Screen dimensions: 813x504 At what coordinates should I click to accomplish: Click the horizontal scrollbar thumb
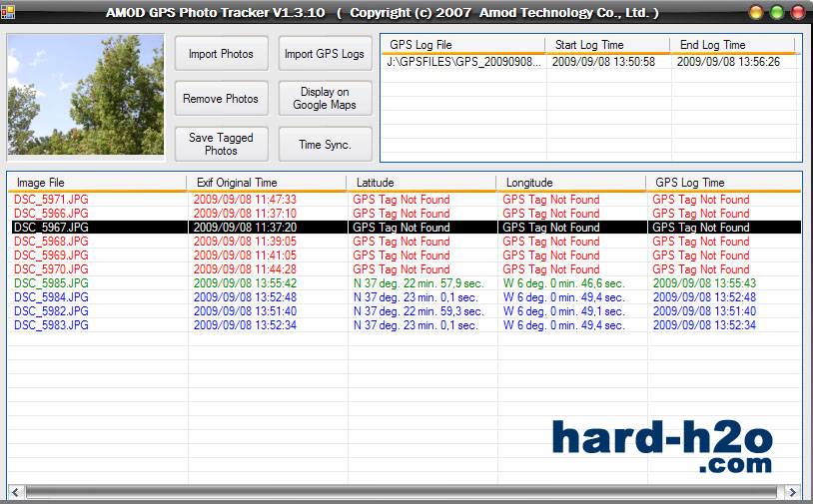pyautogui.click(x=402, y=492)
